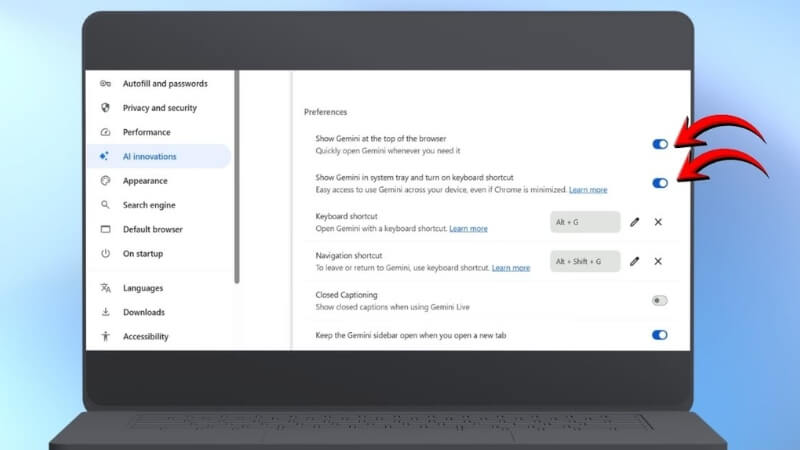The image size is (800, 450).
Task: Enable the Closed Captioning switch
Action: point(659,301)
